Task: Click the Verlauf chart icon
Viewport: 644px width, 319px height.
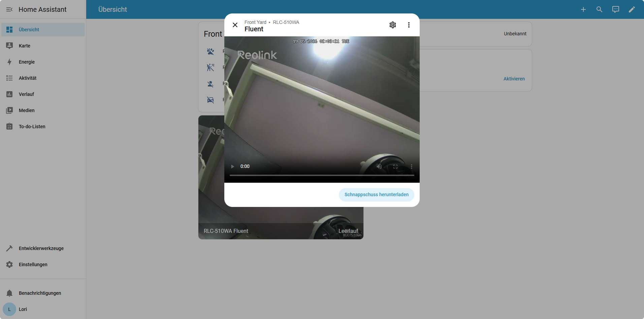Action: [9, 94]
